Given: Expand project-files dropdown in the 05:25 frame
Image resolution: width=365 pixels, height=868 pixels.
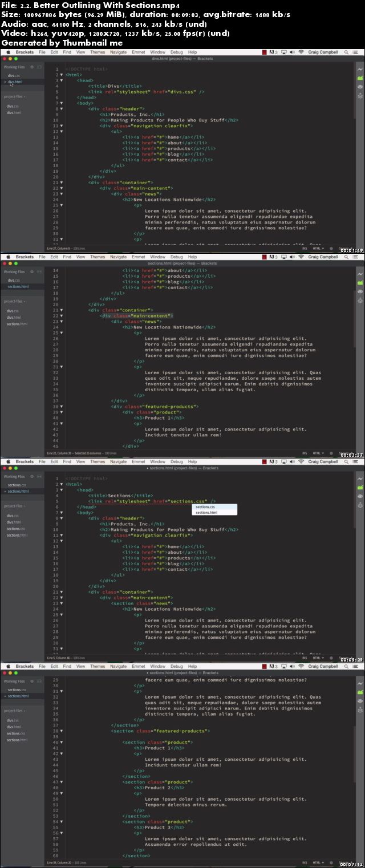Looking at the screenshot, I should (14, 506).
